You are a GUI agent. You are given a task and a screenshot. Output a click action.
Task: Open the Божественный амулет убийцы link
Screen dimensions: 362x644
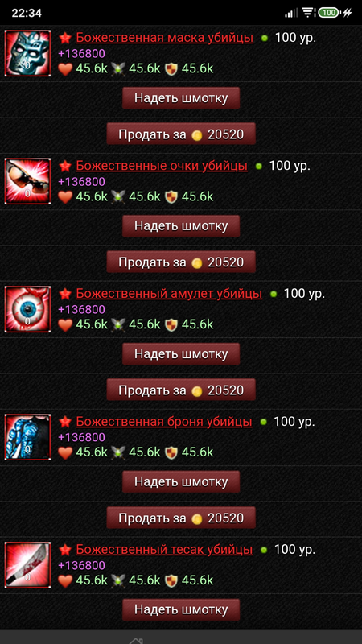click(x=169, y=294)
